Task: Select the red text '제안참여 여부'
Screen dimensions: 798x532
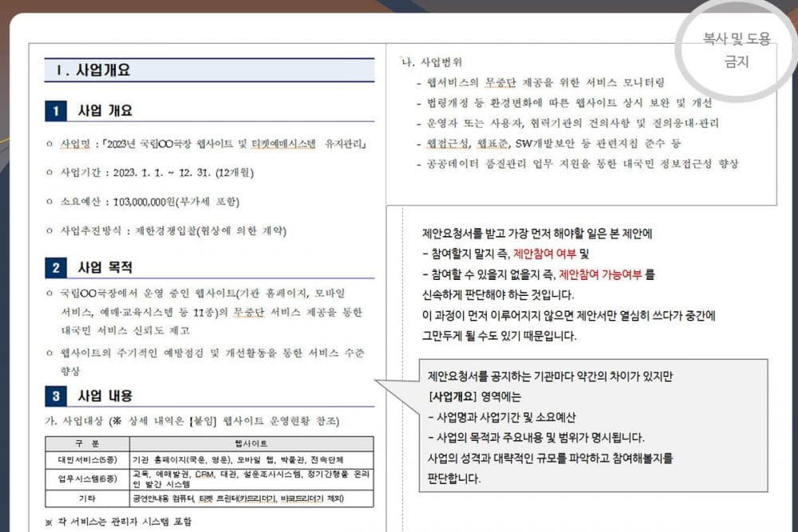Action: point(544,254)
